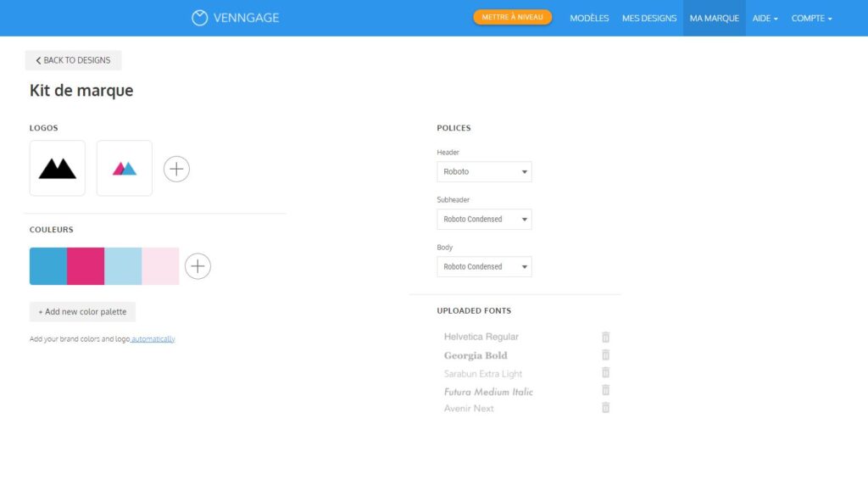Delete the Helvetica Regular font
The height and width of the screenshot is (485, 868).
pyautogui.click(x=605, y=337)
